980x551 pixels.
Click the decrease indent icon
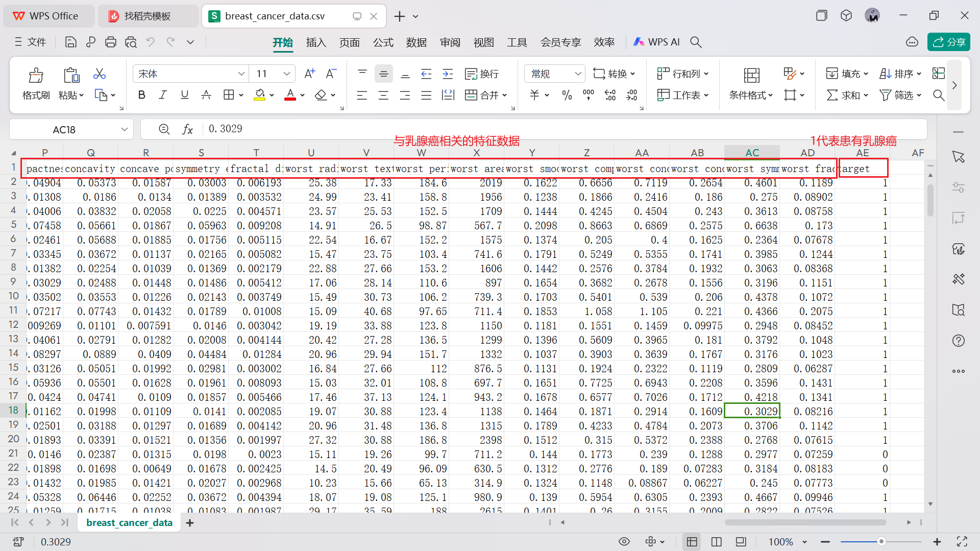tap(426, 74)
